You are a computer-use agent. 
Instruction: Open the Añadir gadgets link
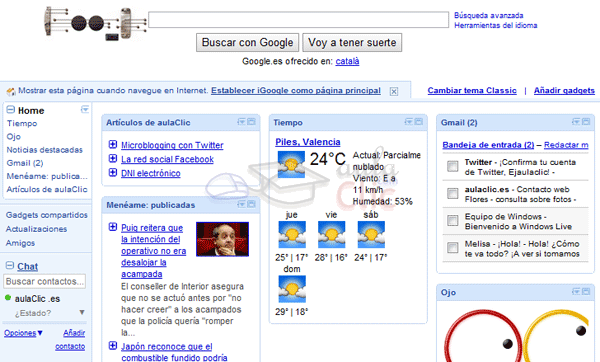pyautogui.click(x=564, y=91)
